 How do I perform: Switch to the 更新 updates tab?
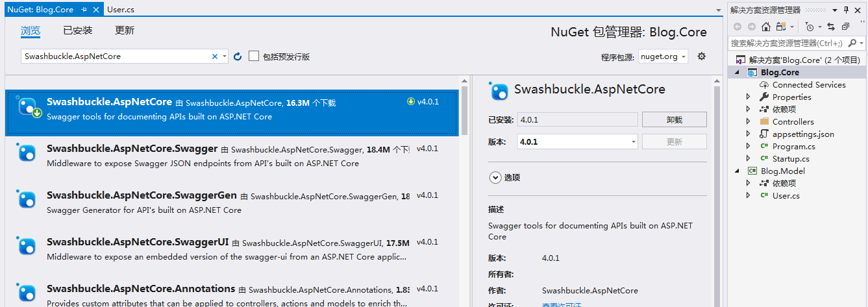pos(125,31)
